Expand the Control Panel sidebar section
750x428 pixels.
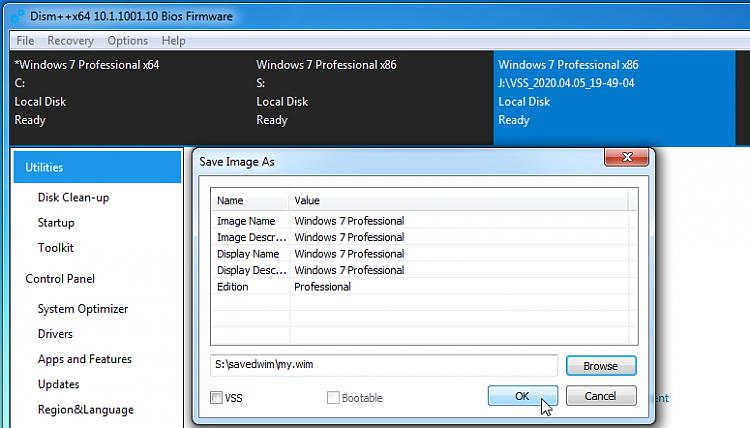60,278
